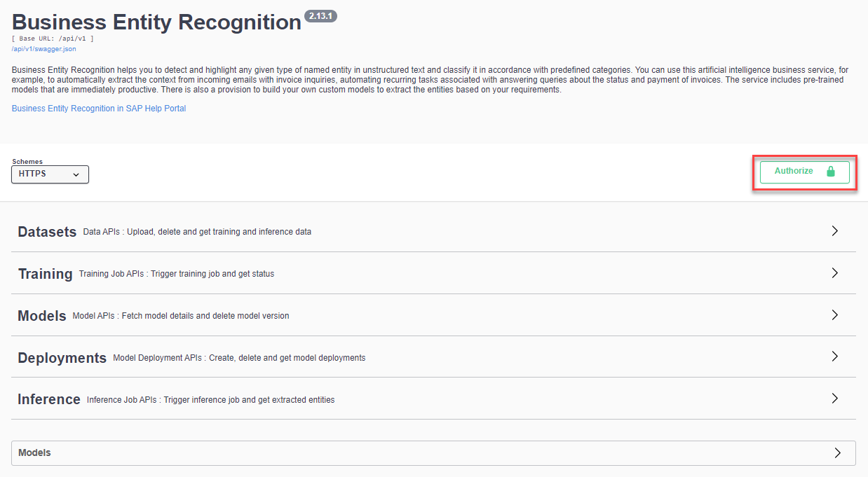868x477 pixels.
Task: Open the /api/v1/swagger.json link
Action: (43, 49)
